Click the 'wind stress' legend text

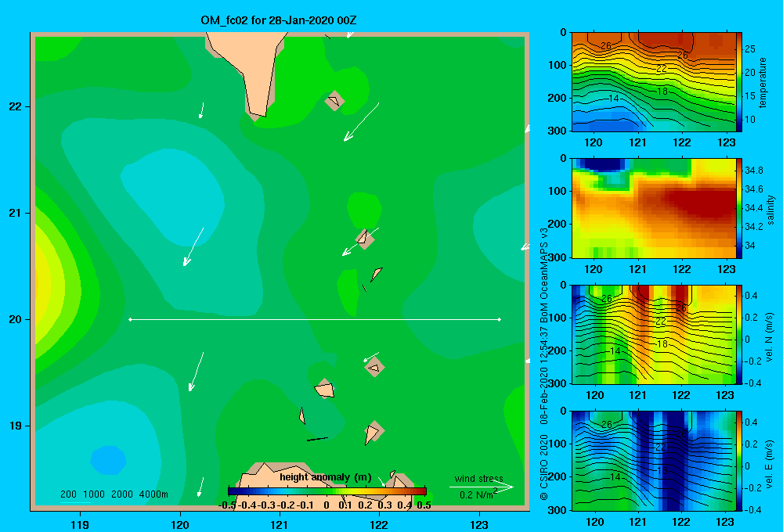(479, 478)
